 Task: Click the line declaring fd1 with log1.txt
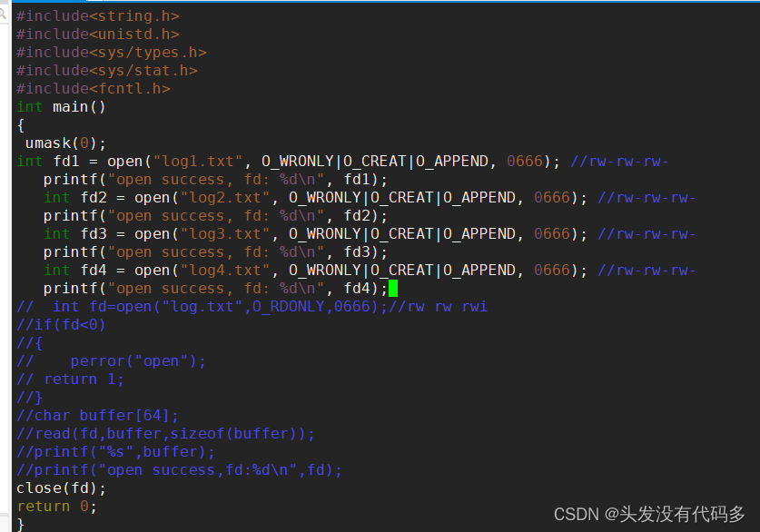(342, 162)
